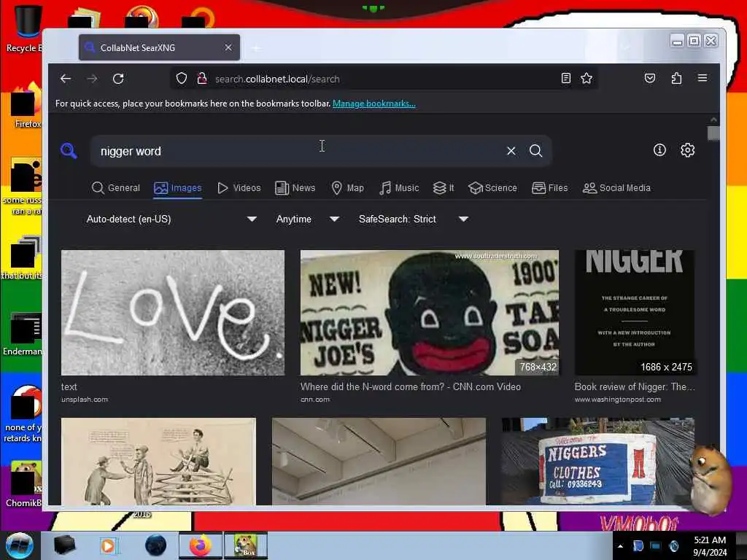Reload the page with the refresh icon
The width and height of the screenshot is (747, 560).
pos(118,79)
